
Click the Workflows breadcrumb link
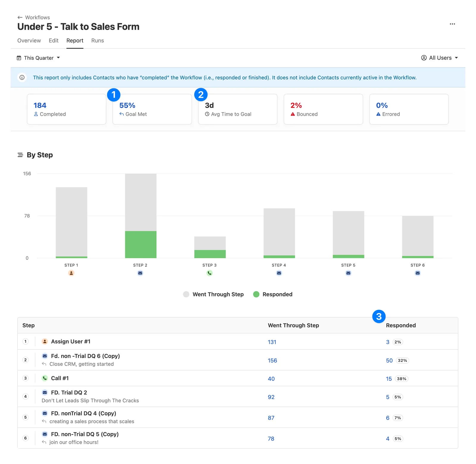[37, 18]
